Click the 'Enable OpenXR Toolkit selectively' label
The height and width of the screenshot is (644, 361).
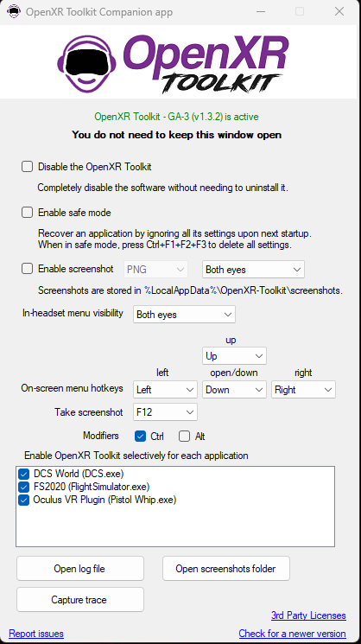click(x=136, y=456)
